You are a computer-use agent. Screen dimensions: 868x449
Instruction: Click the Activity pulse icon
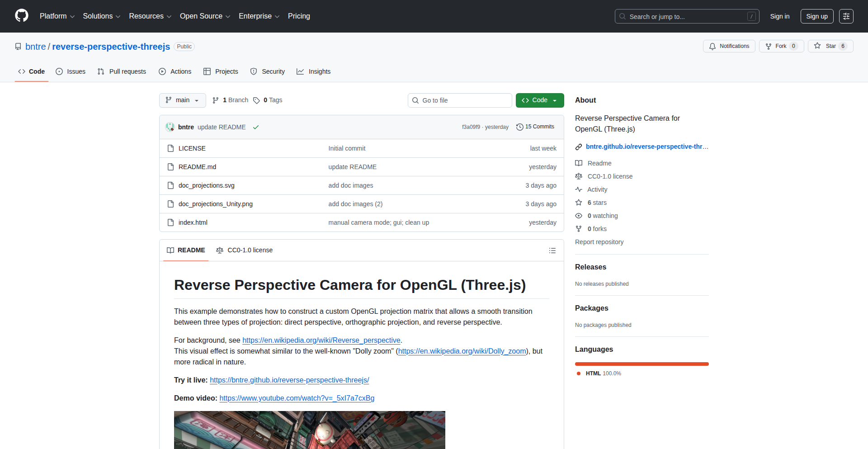click(579, 189)
